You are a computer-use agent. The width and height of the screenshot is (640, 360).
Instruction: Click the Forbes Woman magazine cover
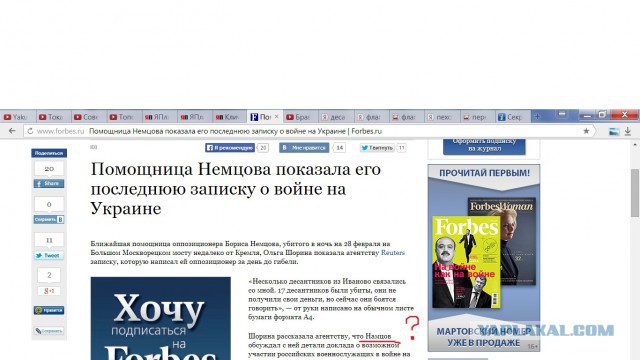pyautogui.click(x=516, y=241)
